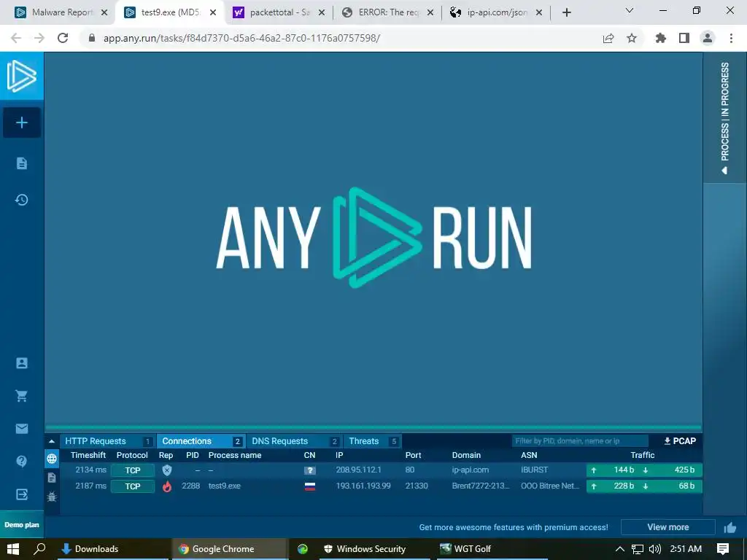Download the PCAP file
The height and width of the screenshot is (560, 747).
point(680,441)
